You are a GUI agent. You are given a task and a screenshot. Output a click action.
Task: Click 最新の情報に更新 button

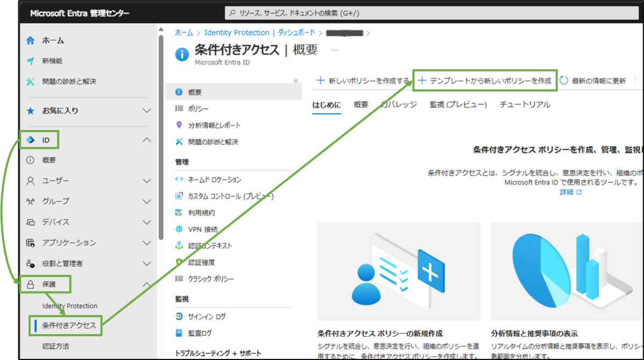(593, 81)
